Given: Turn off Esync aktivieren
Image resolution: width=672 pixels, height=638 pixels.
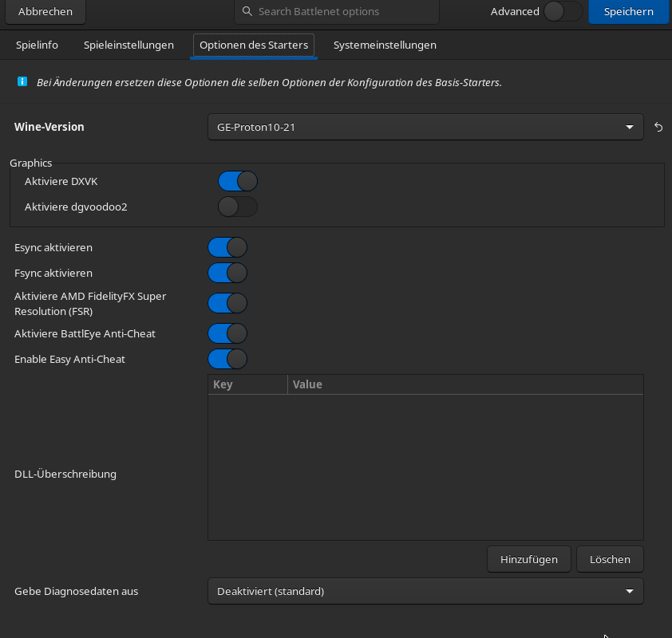Looking at the screenshot, I should 227,247.
